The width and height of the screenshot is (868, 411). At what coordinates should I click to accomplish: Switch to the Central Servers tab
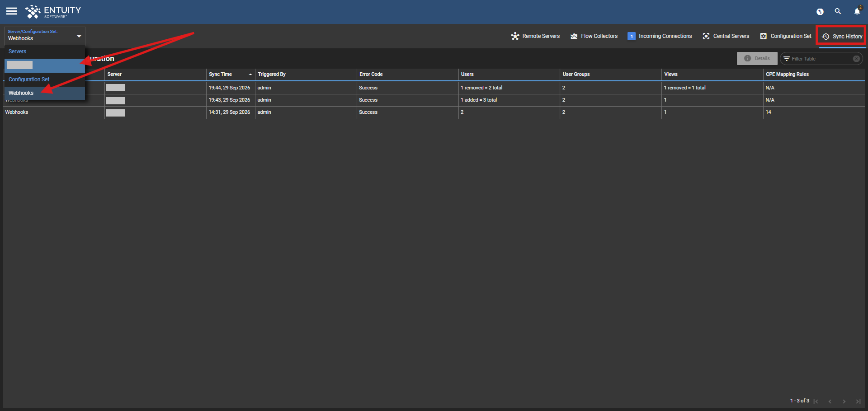click(726, 36)
